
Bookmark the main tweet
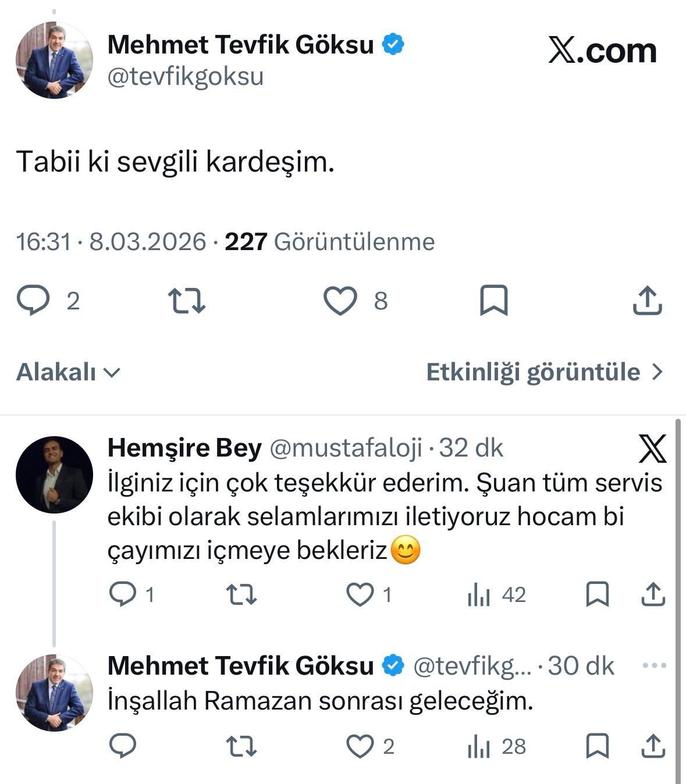pos(493,301)
